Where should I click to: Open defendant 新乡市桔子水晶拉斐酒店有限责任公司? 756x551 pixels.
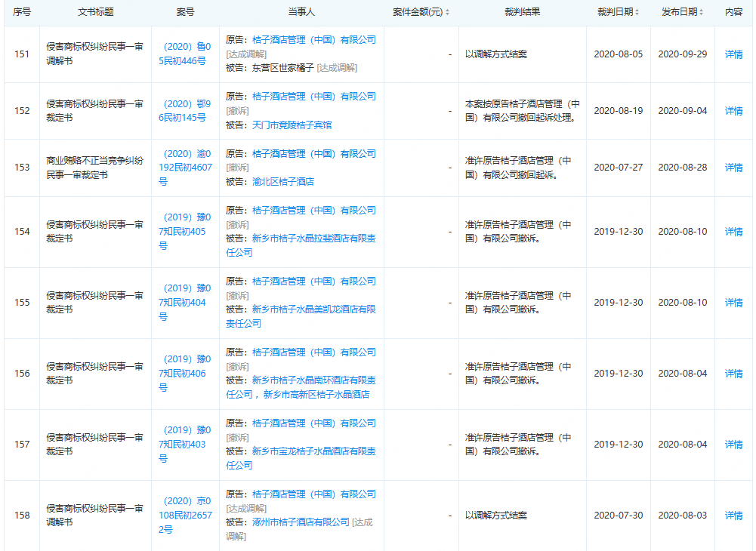click(x=301, y=245)
